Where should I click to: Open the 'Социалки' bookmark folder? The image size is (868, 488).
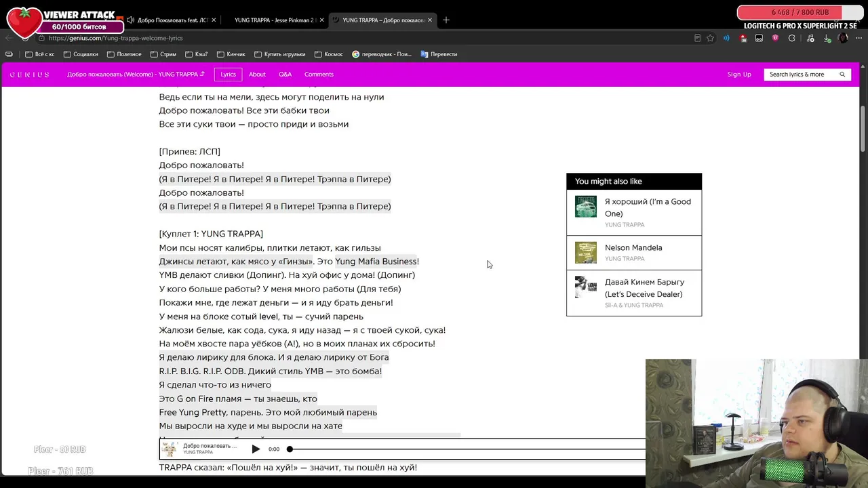[x=81, y=54]
